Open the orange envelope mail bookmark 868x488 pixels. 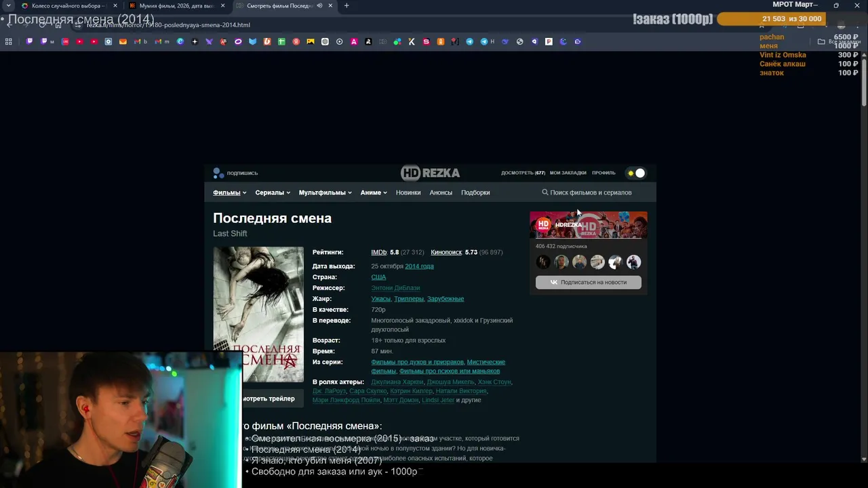123,41
